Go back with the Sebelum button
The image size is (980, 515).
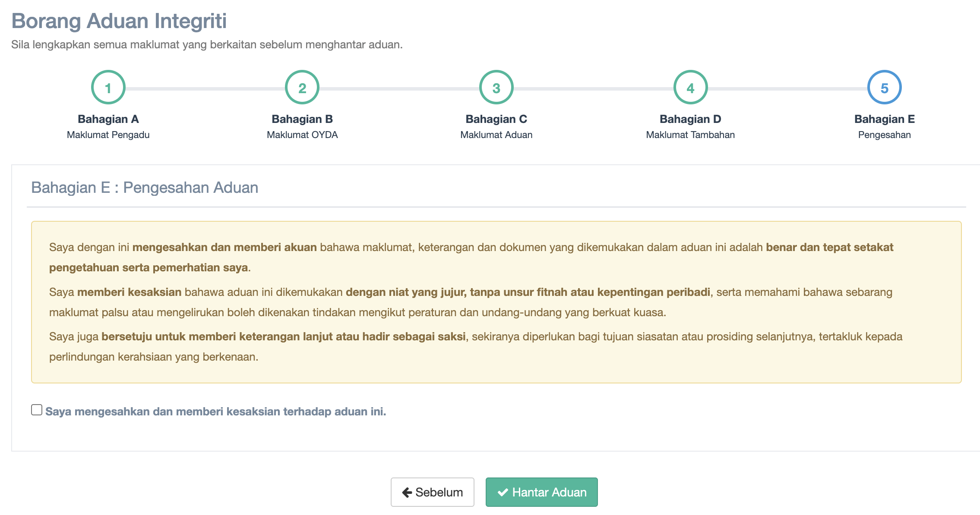pyautogui.click(x=433, y=492)
